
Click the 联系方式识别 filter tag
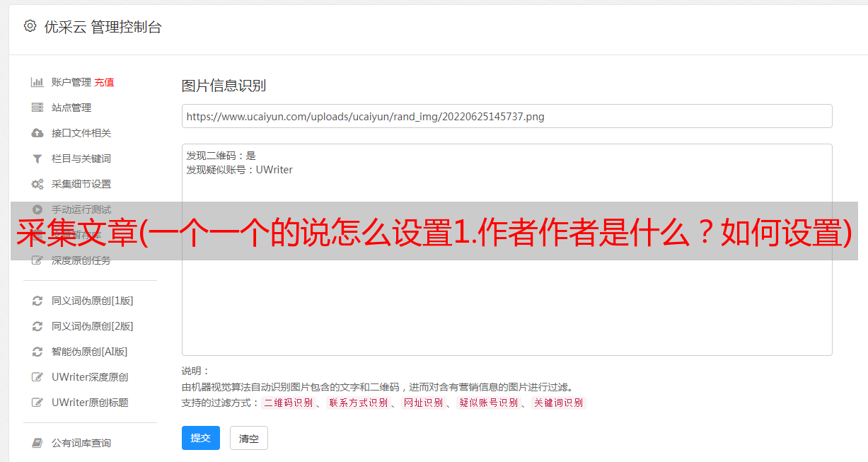coord(359,403)
